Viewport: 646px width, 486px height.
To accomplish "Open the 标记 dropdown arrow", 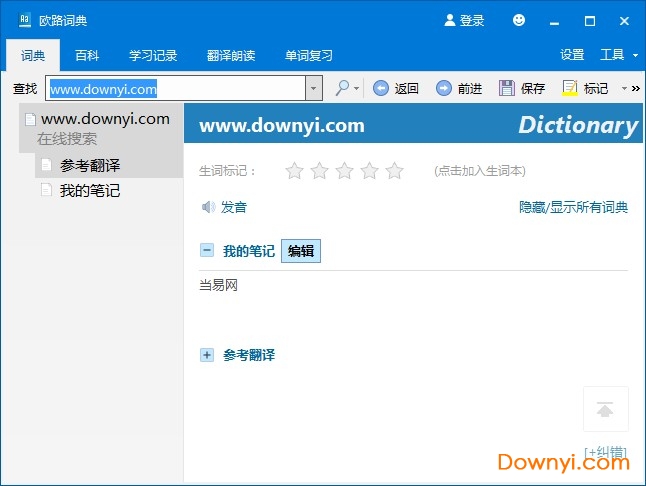I will coord(624,88).
